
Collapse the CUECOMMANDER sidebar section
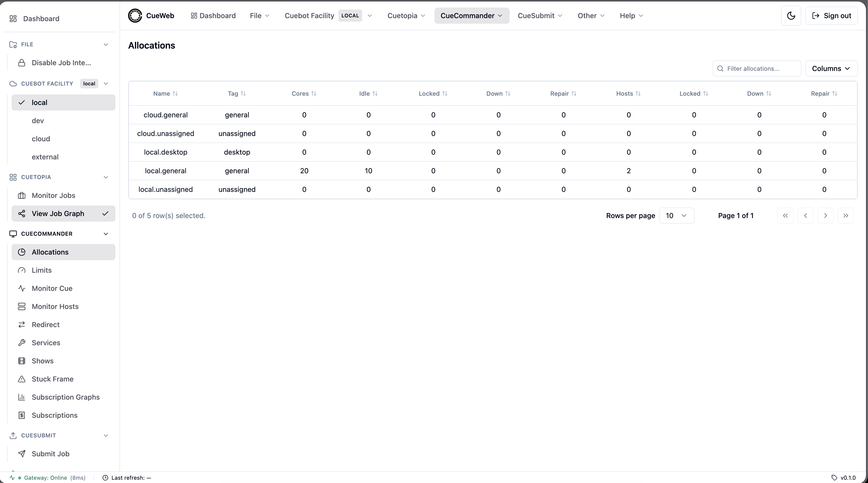106,234
